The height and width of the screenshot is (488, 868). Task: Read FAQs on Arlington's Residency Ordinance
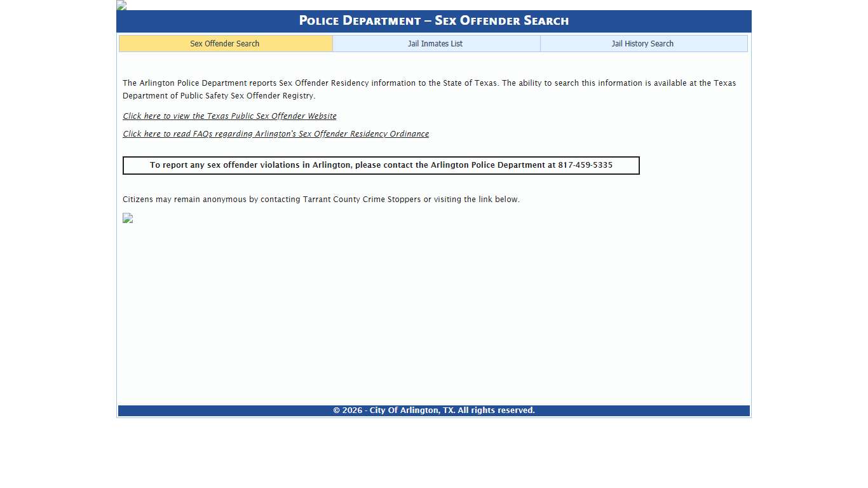[x=276, y=134]
